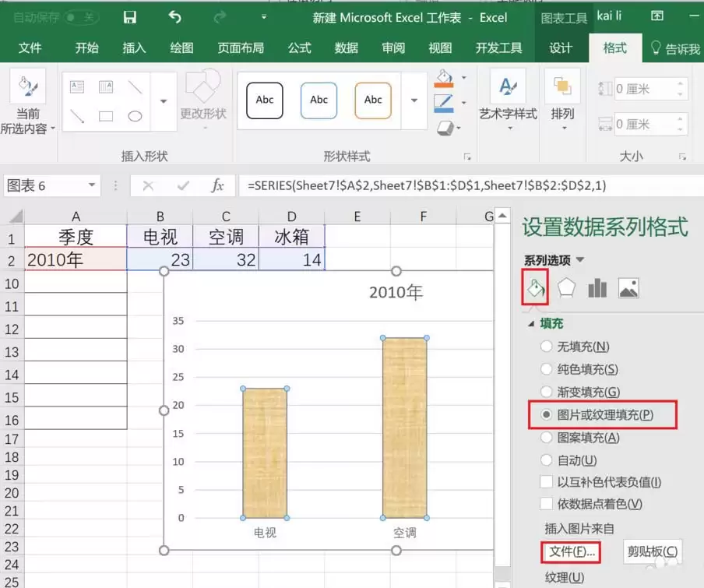Screen dimensions: 704x588
Task: Switch to the 插入 ribbon tab
Action: coord(134,48)
